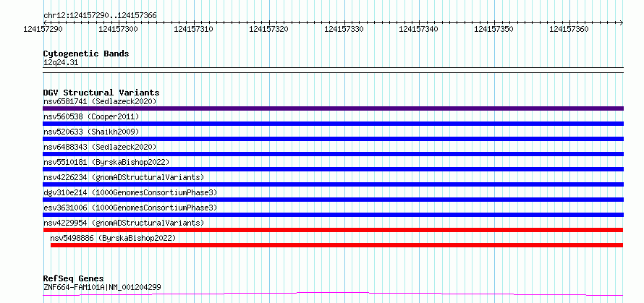The width and height of the screenshot is (644, 303).
Task: Click label nsv6488343 (Sedlazeck2020)
Action: (100, 147)
